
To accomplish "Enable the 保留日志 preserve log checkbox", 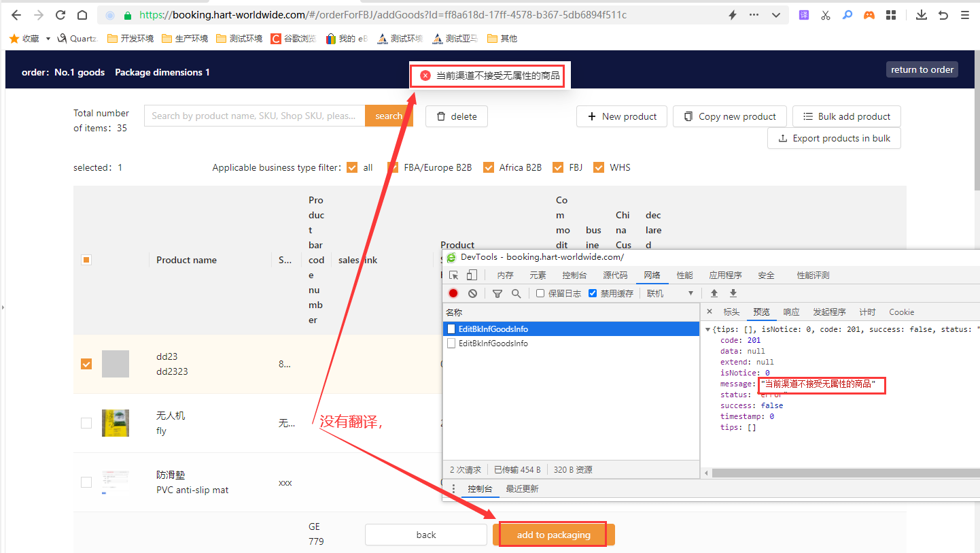I will point(540,293).
